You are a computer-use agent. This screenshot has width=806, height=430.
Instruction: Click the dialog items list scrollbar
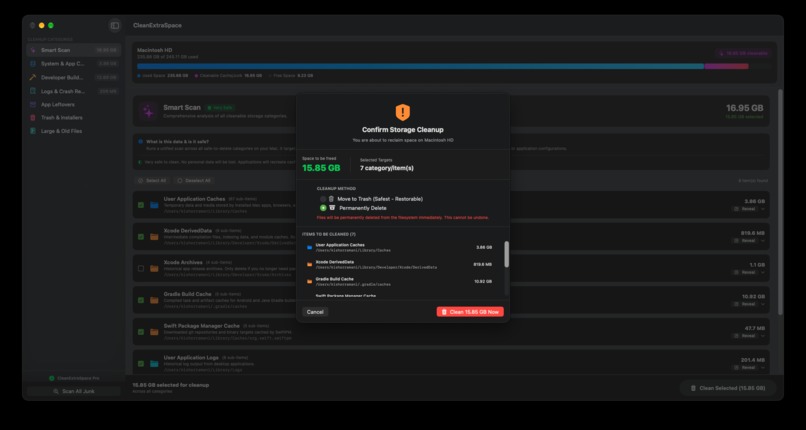507,254
